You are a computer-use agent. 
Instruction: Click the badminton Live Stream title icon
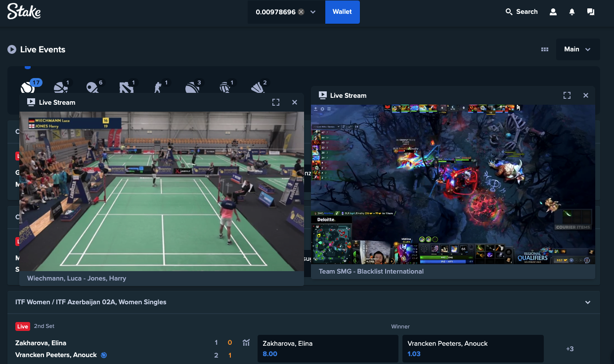pyautogui.click(x=31, y=102)
